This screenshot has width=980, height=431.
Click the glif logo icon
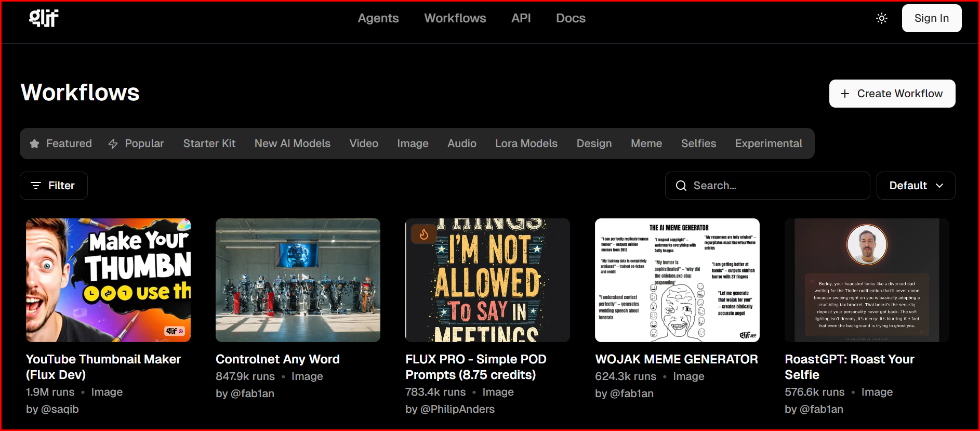coord(44,18)
